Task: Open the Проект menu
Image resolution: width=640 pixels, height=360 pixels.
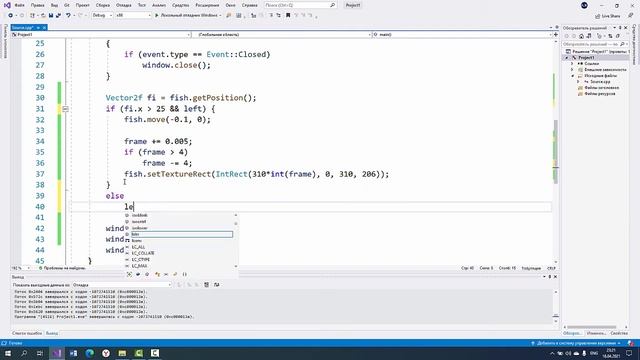Action: tap(82, 5)
